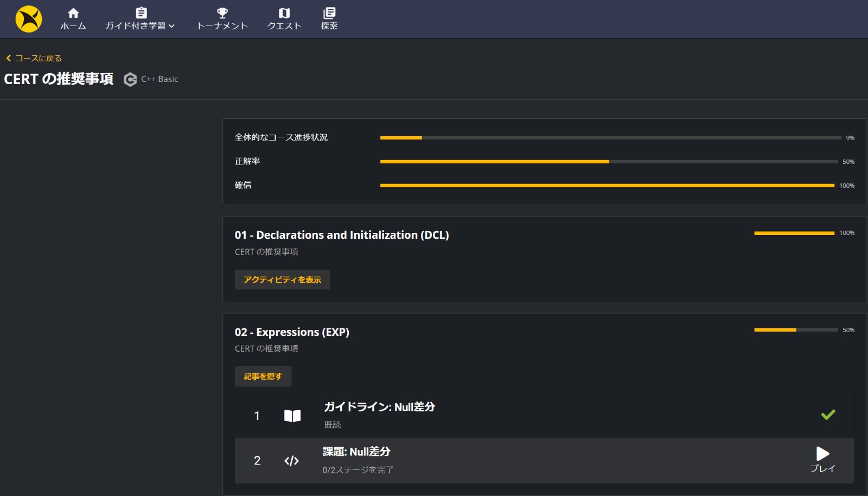Click the クエスト map icon
The width and height of the screenshot is (868, 496).
click(x=284, y=13)
